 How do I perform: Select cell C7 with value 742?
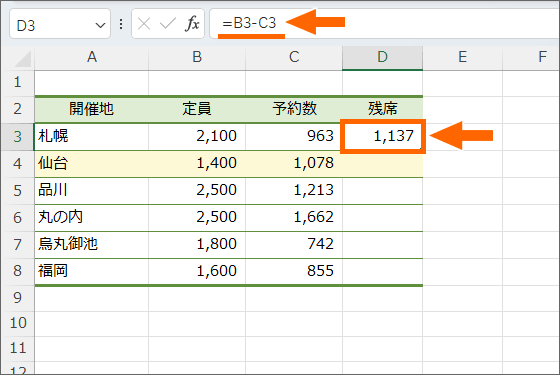coord(294,245)
